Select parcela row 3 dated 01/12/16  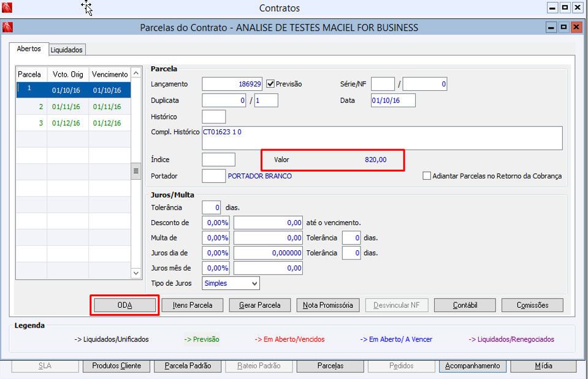[x=74, y=123]
